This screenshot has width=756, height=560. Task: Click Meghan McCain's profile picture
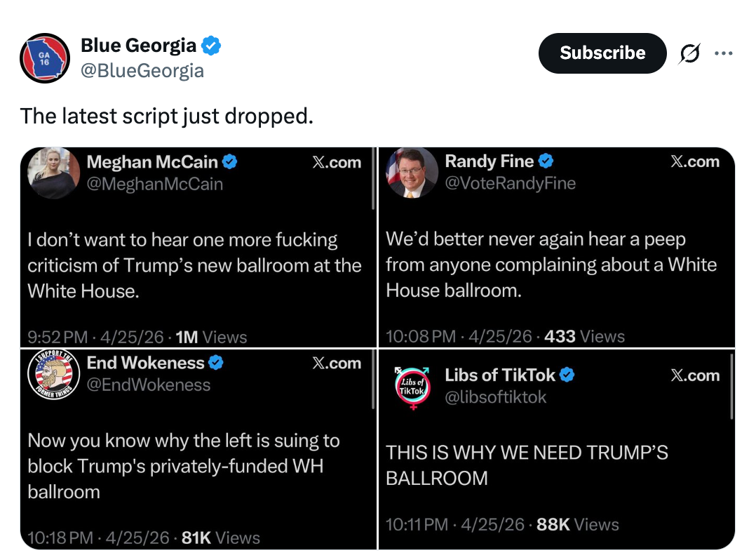tap(53, 173)
